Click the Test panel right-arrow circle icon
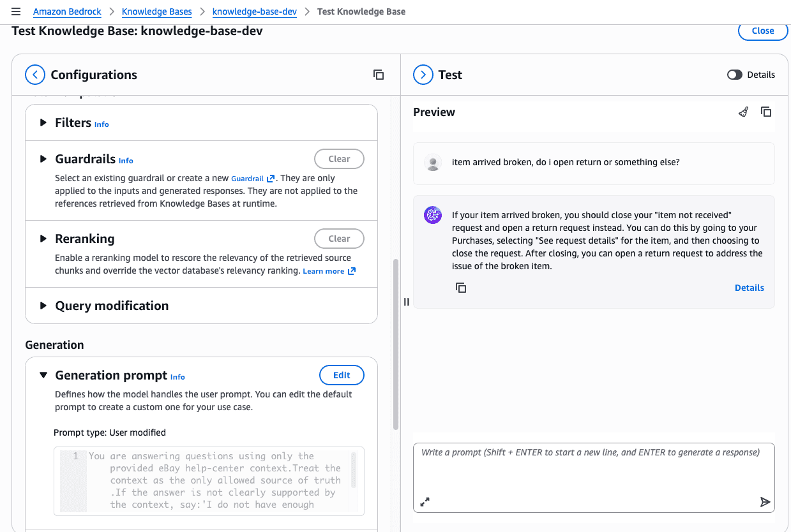This screenshot has height=532, width=791. point(423,75)
